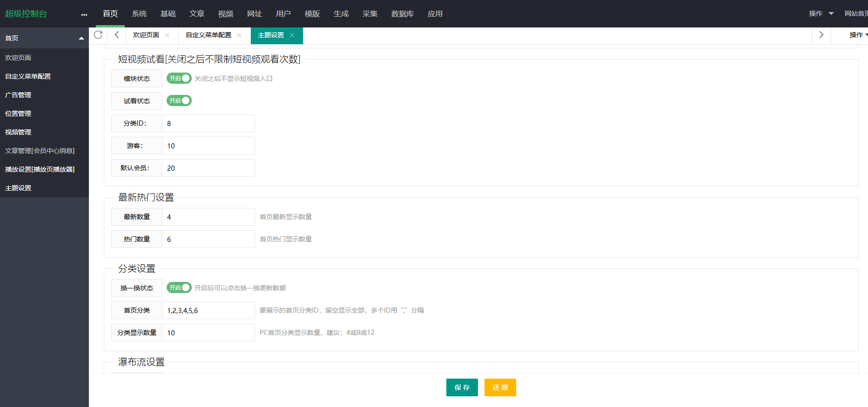Collapse the 首页 sidebar group
The image size is (868, 407).
click(x=81, y=38)
